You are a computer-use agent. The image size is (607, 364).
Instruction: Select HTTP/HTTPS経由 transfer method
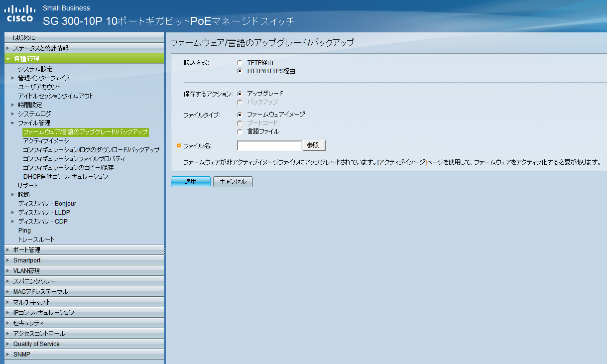(240, 71)
